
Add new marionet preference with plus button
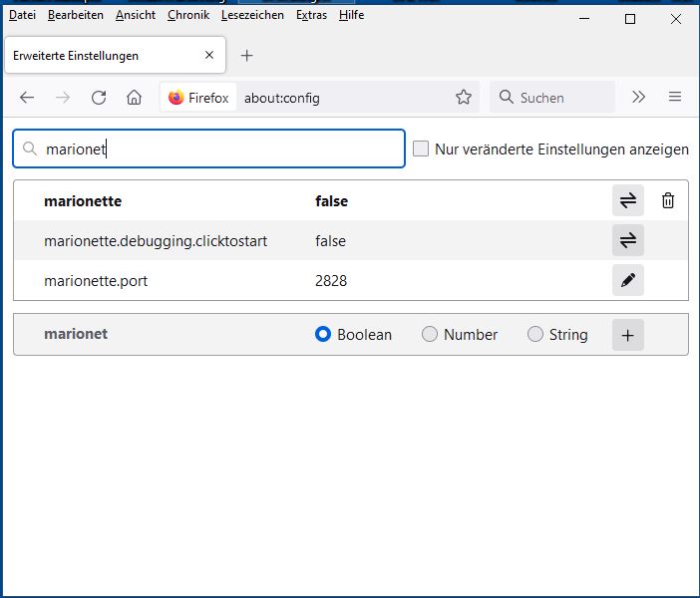[627, 335]
